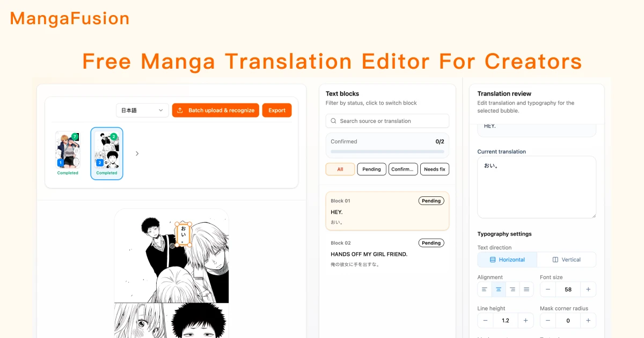Viewport: 644px width, 338px height.
Task: Increase mask corner radius
Action: pos(588,320)
